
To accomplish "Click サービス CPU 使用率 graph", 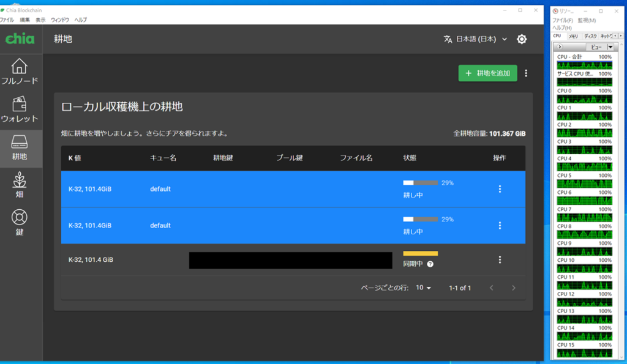I will (x=584, y=82).
